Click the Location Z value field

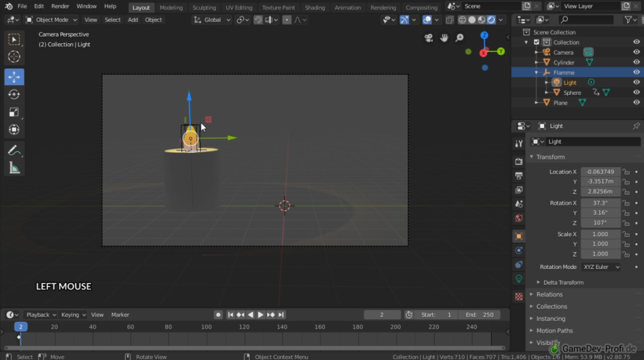[x=600, y=192]
